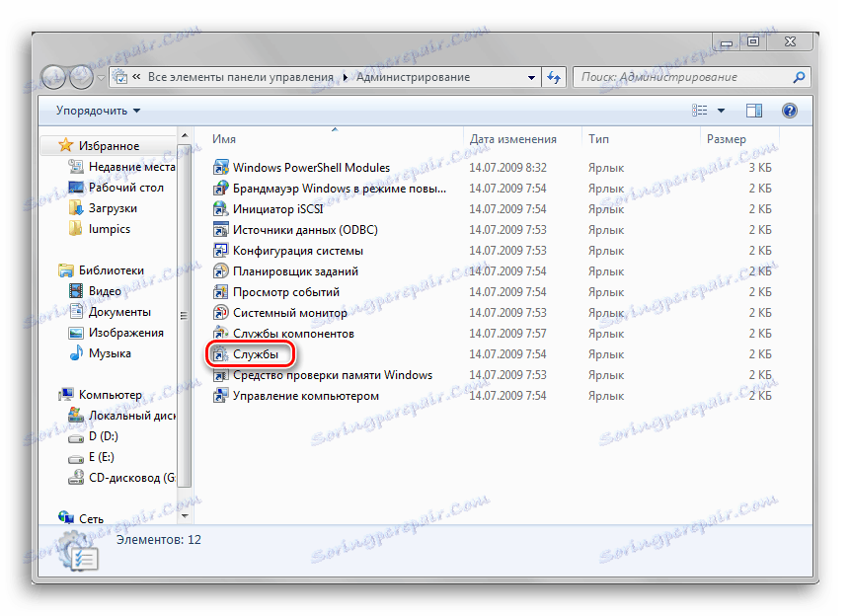
Task: Select the Средство проверки памяти Windows icon
Action: [220, 375]
